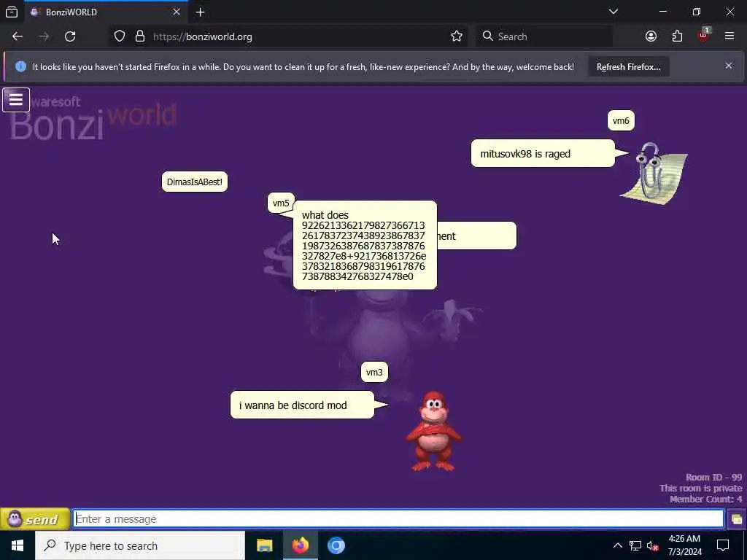Viewport: 747px width, 560px height.
Task: Open the Firefox account icon
Action: click(651, 36)
